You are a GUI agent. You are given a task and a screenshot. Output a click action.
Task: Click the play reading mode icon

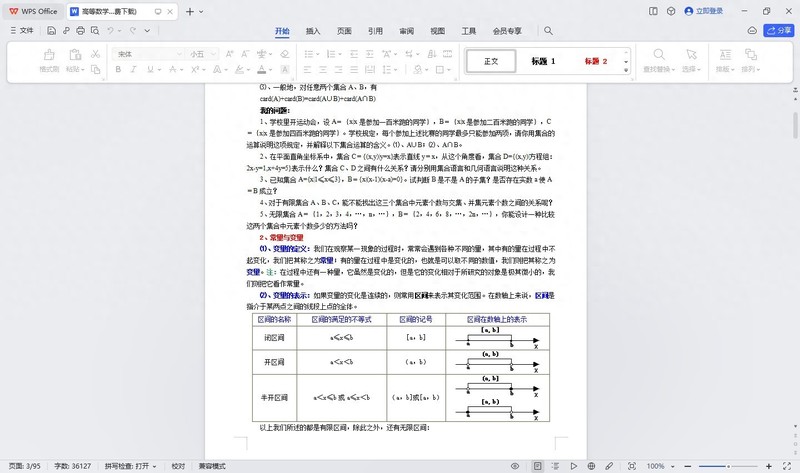[x=573, y=466]
